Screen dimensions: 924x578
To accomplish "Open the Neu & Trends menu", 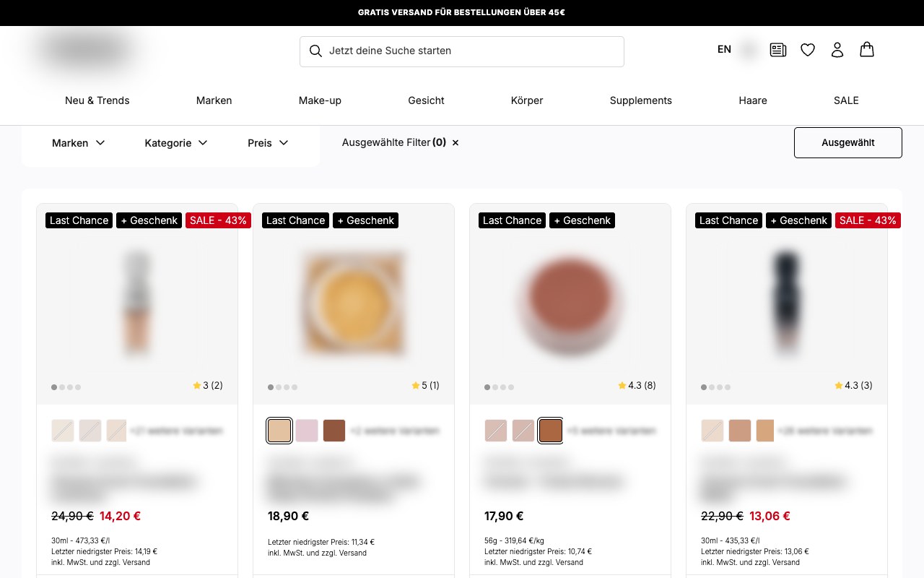I will coord(97,100).
